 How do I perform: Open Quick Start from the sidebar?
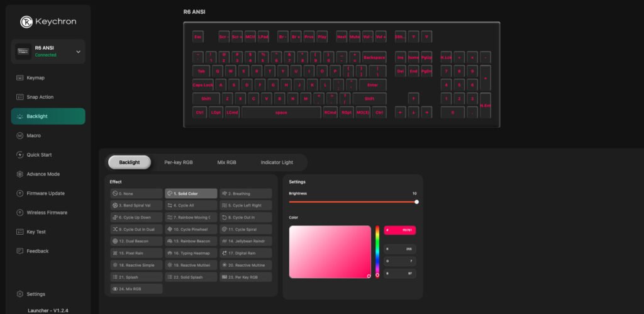tap(39, 155)
